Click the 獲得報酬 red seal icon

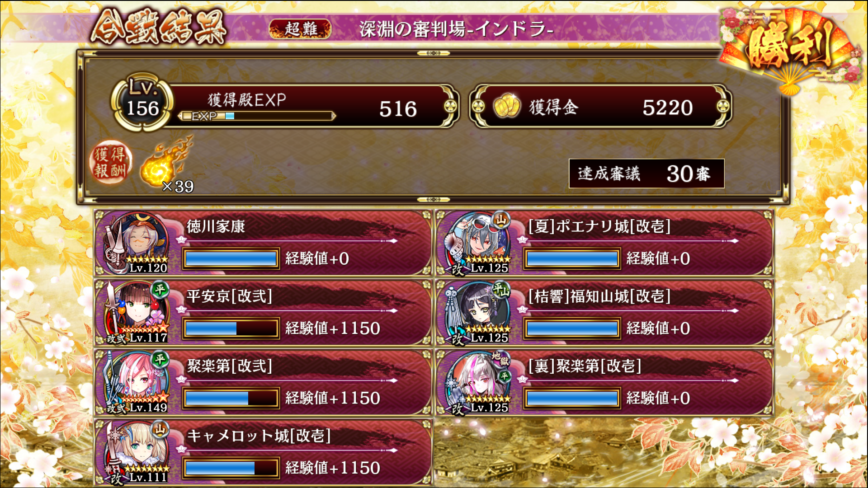coord(111,162)
